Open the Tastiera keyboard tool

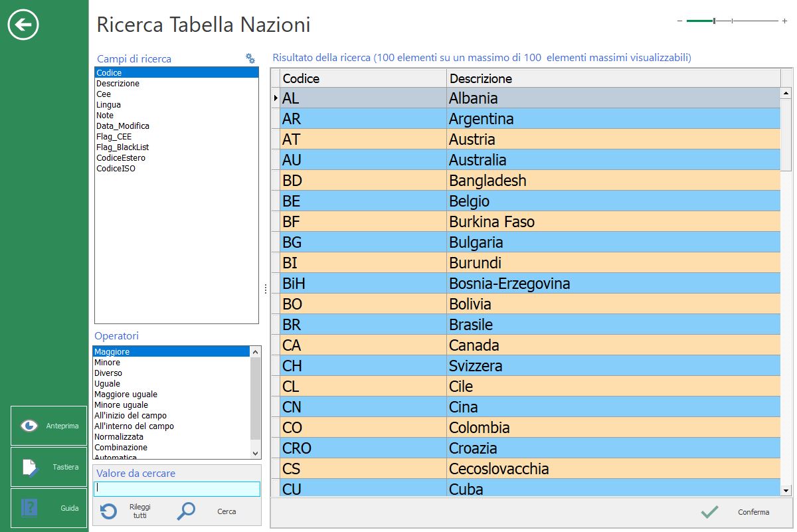click(49, 467)
